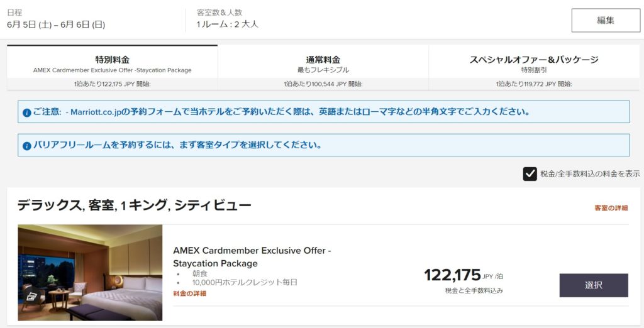Click the 1泊あたり100,544 JPY 開始 rate label
Image resolution: width=644 pixels, height=328 pixels.
pos(323,84)
